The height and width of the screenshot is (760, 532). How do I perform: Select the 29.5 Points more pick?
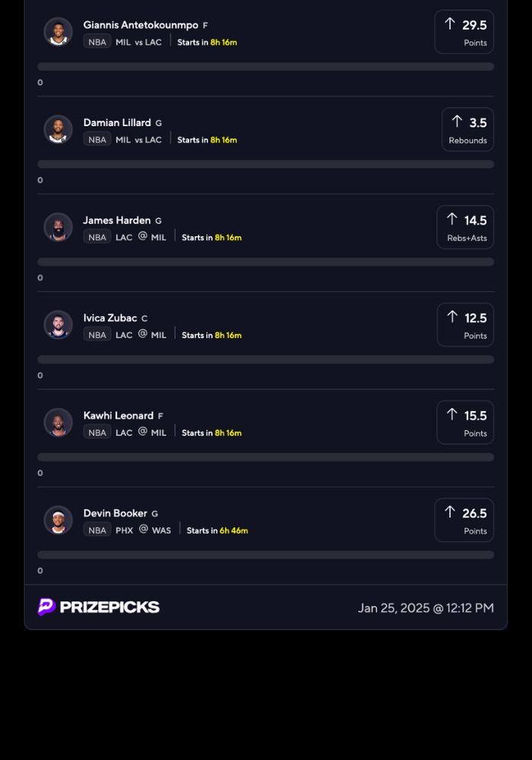click(464, 32)
